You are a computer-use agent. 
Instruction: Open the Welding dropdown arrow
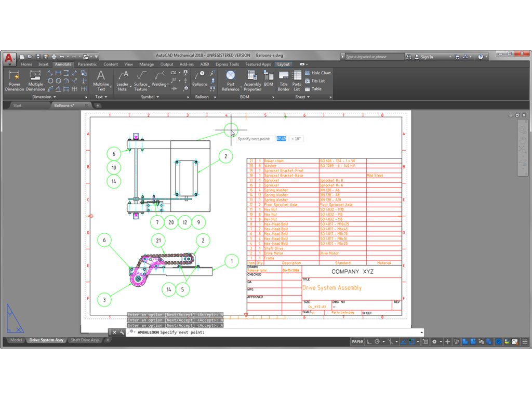click(168, 85)
